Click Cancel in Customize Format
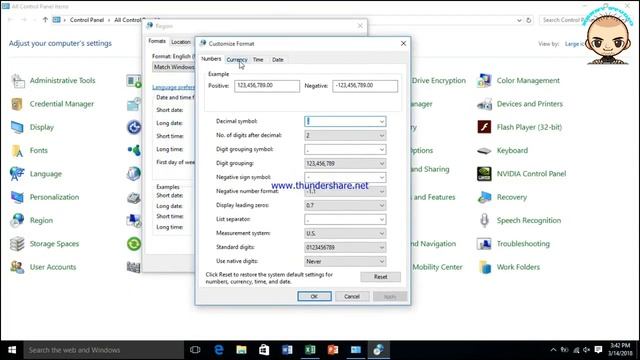Screen dimensions: 640x360 click(x=352, y=296)
